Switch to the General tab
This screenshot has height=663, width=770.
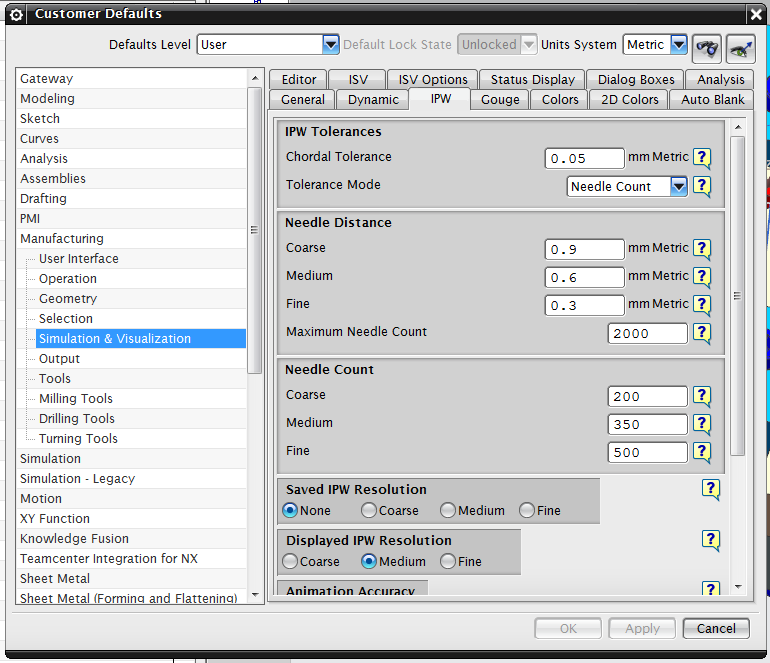point(302,100)
